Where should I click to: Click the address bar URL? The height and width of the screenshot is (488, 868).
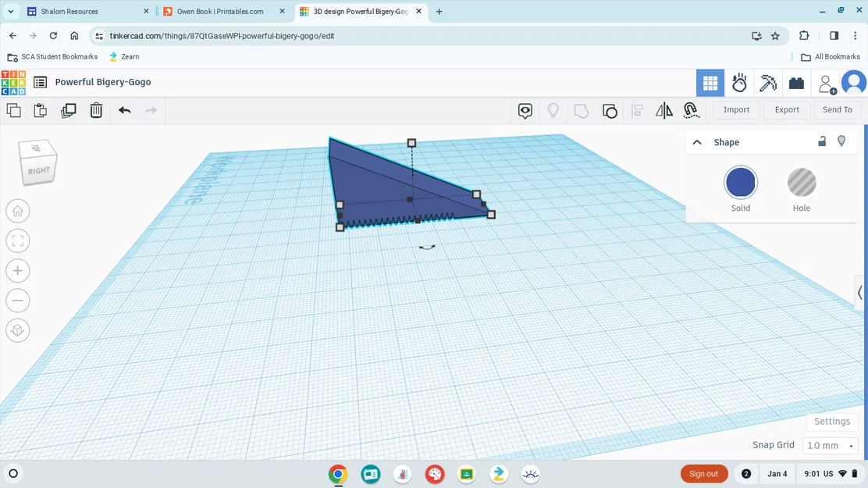222,36
